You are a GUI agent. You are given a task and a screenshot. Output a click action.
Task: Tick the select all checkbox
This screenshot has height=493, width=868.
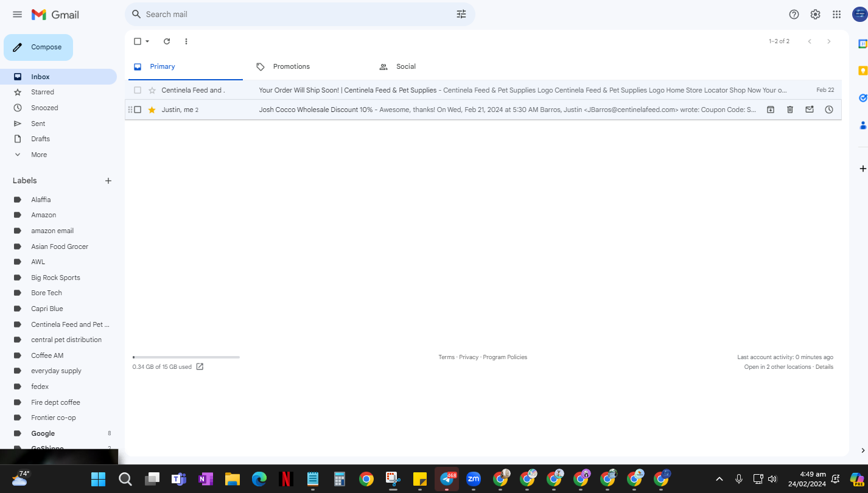coord(138,41)
